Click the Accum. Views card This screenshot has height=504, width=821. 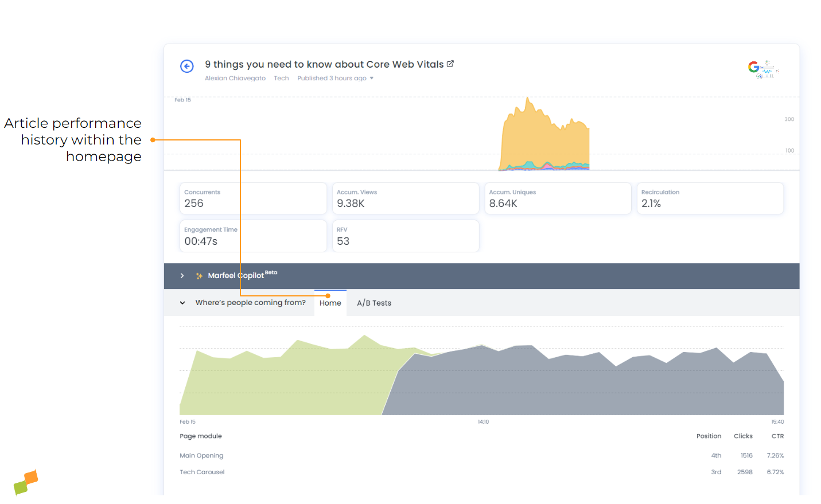405,198
